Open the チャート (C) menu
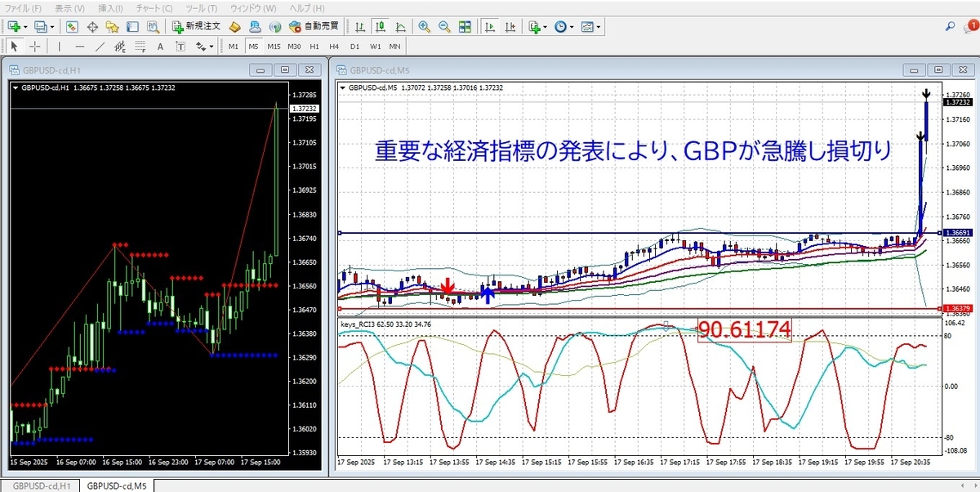The image size is (980, 492). (x=154, y=7)
